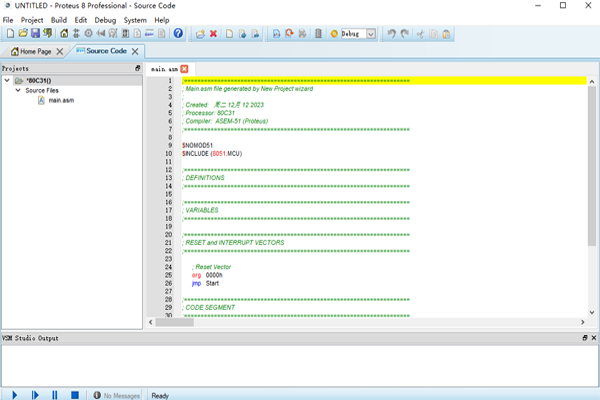The image size is (600, 400).
Task: Click the Cut scissors icon
Action: [421, 34]
